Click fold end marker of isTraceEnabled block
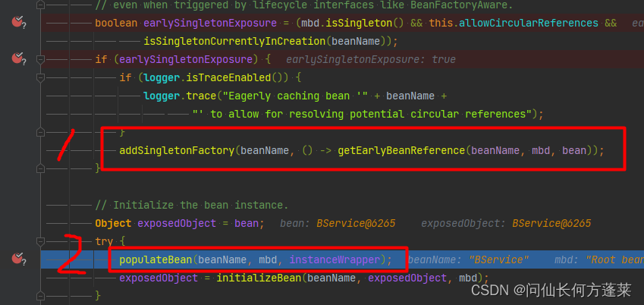The image size is (644, 305). pyautogui.click(x=40, y=132)
